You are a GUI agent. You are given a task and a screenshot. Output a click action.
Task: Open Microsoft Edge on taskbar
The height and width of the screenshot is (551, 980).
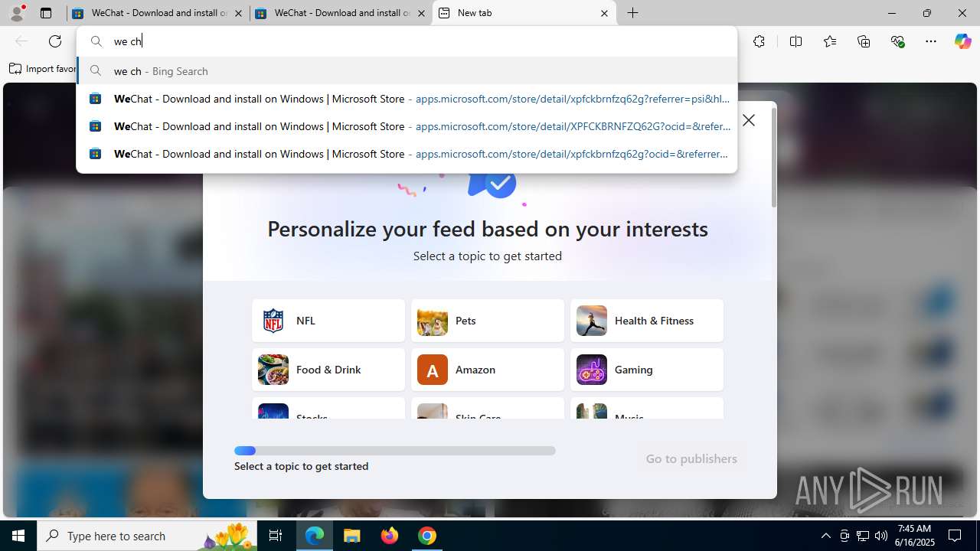(315, 536)
